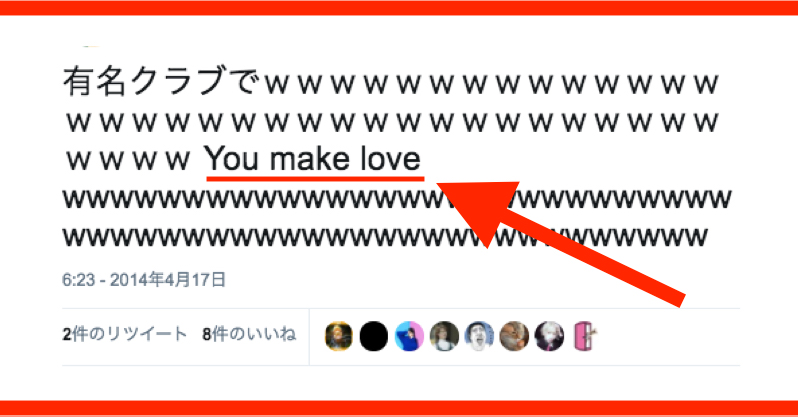Open the gold-bordered profile avatar

coord(338,336)
